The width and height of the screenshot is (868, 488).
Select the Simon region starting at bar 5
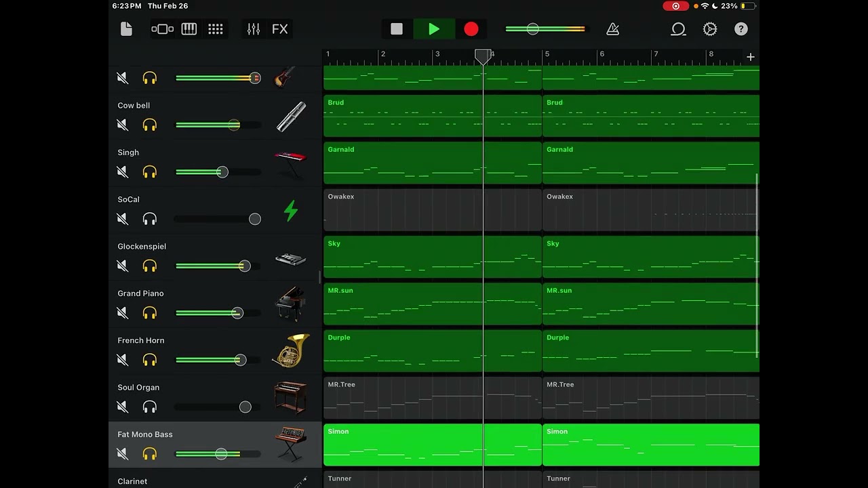point(651,445)
